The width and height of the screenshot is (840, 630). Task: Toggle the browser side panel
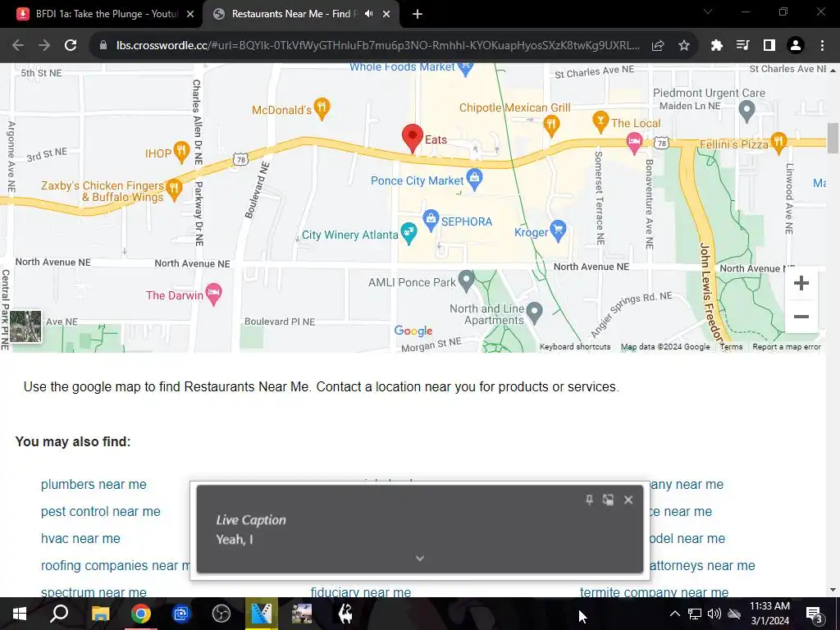click(x=769, y=46)
